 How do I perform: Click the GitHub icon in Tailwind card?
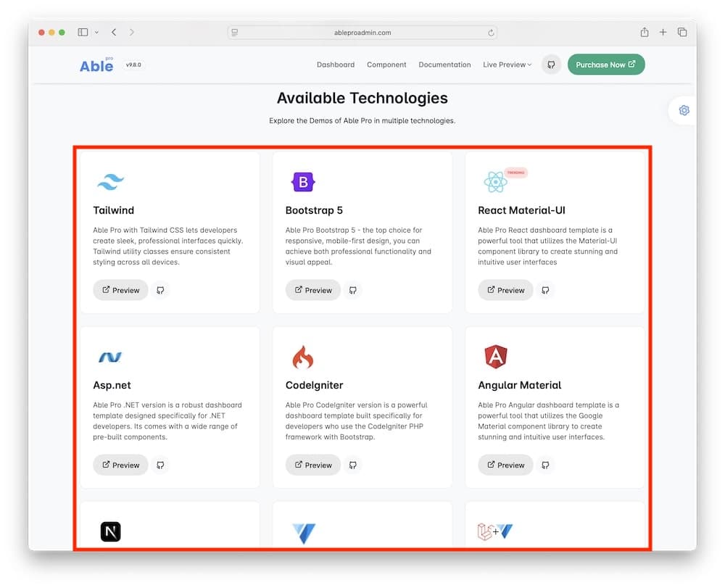click(x=160, y=290)
